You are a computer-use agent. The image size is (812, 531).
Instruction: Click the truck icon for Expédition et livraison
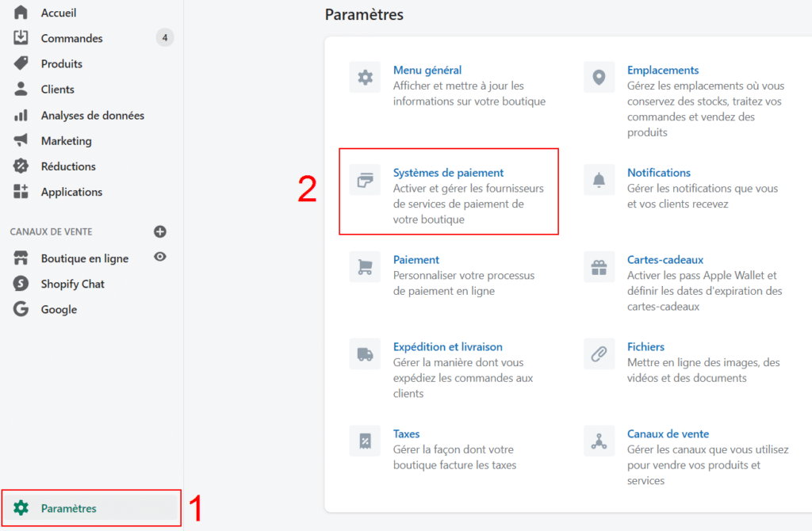365,354
